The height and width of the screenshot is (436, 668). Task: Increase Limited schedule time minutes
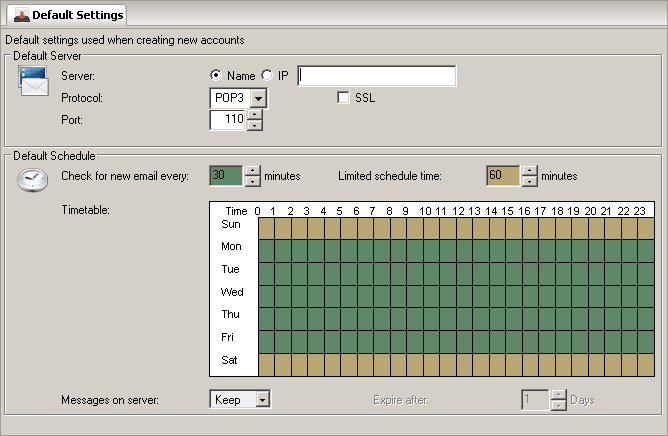tap(529, 170)
